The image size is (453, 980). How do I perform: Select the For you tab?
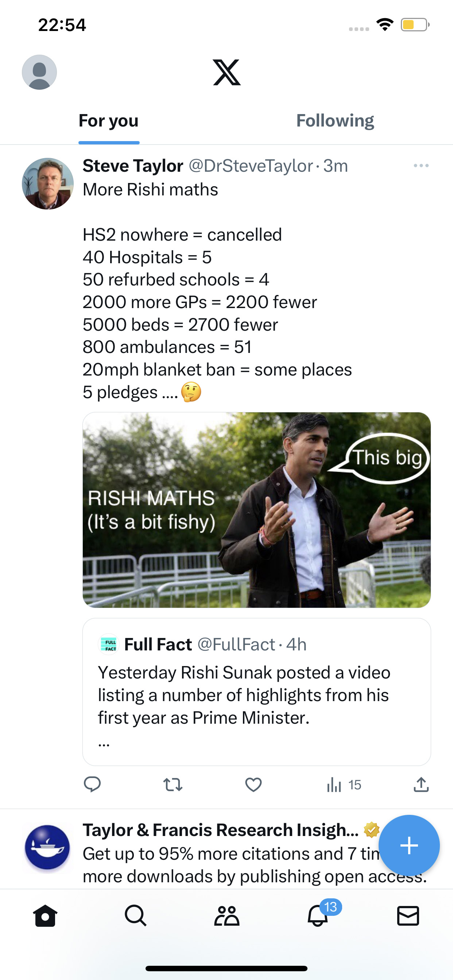pos(108,121)
